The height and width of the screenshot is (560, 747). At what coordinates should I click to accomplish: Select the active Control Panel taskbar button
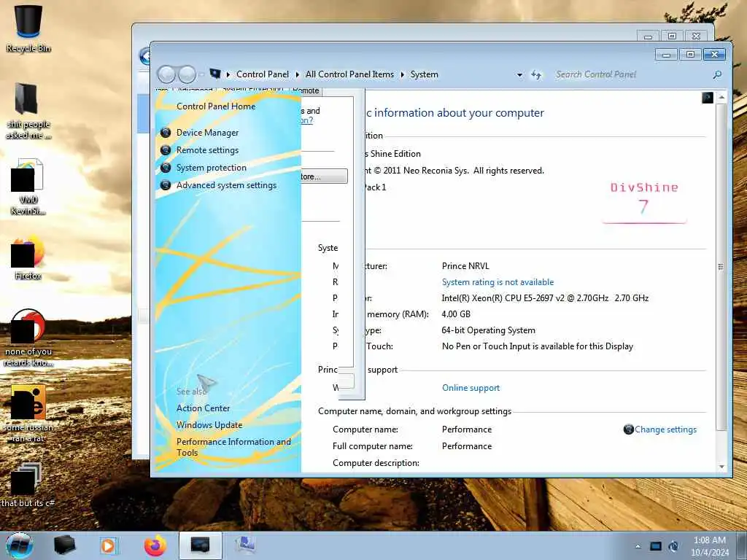click(x=200, y=545)
